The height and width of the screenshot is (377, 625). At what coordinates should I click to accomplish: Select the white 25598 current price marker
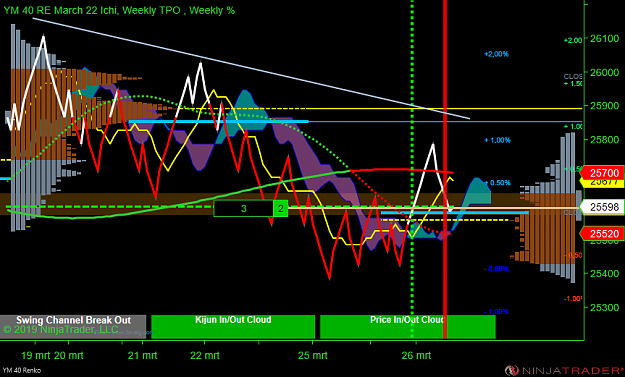(x=602, y=207)
